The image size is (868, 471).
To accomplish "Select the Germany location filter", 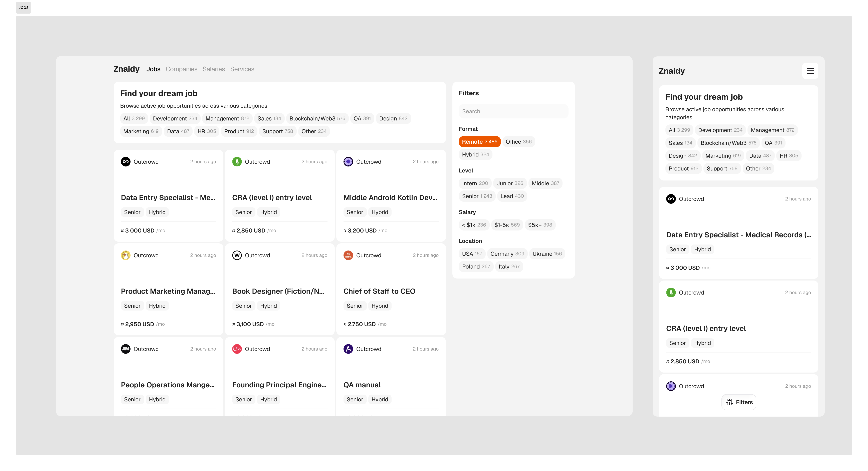I will click(507, 254).
